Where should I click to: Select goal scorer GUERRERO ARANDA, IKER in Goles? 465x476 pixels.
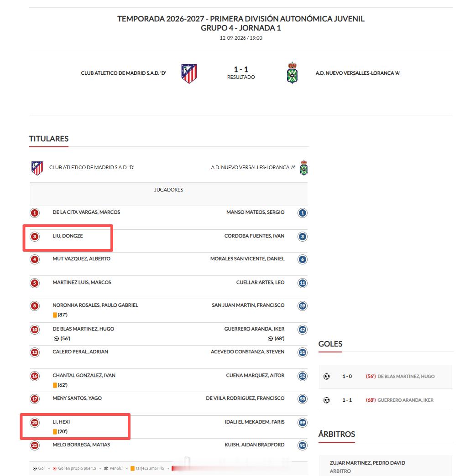[x=405, y=400]
